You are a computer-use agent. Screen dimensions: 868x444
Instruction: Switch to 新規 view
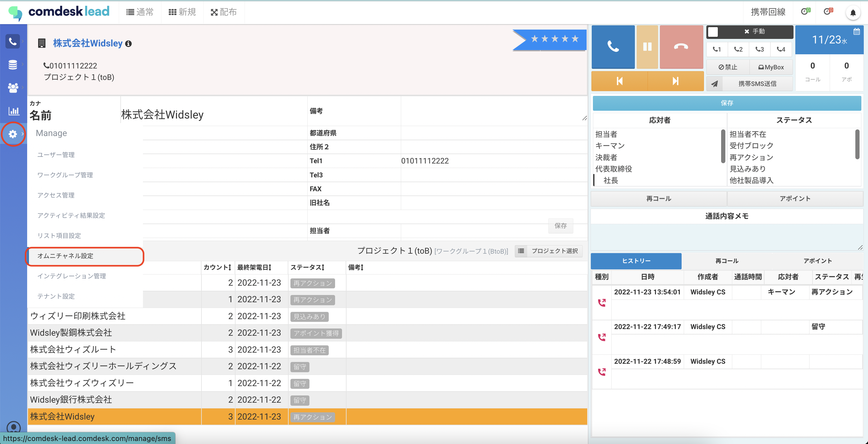tap(182, 12)
